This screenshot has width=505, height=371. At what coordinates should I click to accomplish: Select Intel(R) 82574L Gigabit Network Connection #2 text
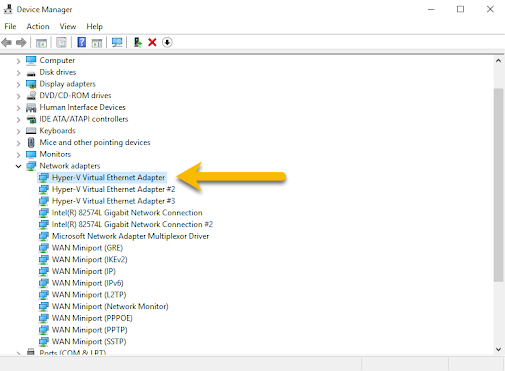click(x=132, y=224)
